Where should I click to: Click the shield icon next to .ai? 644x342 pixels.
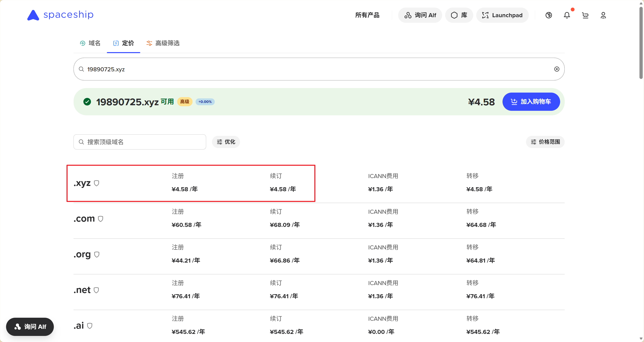90,326
